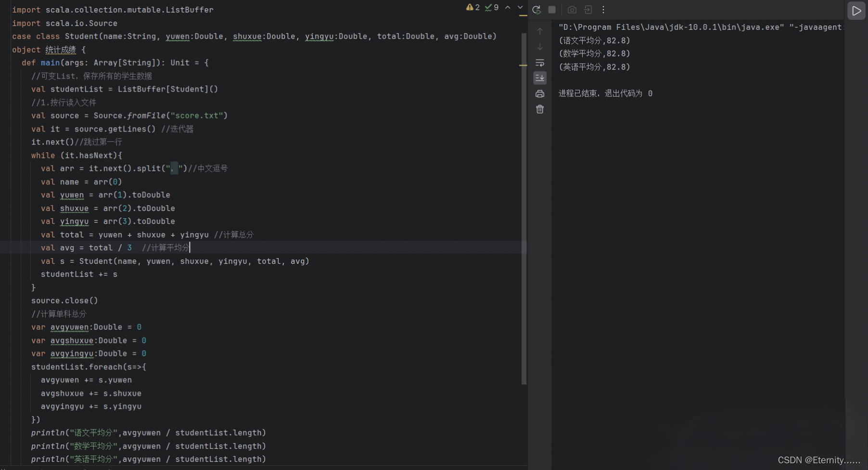868x470 pixels.
Task: Click the editor vertical scrollbar
Action: point(524,209)
